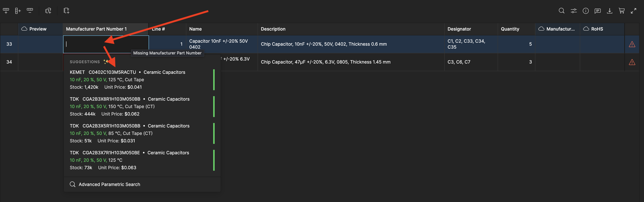644x202 pixels.
Task: Click the download export icon
Action: click(x=609, y=11)
